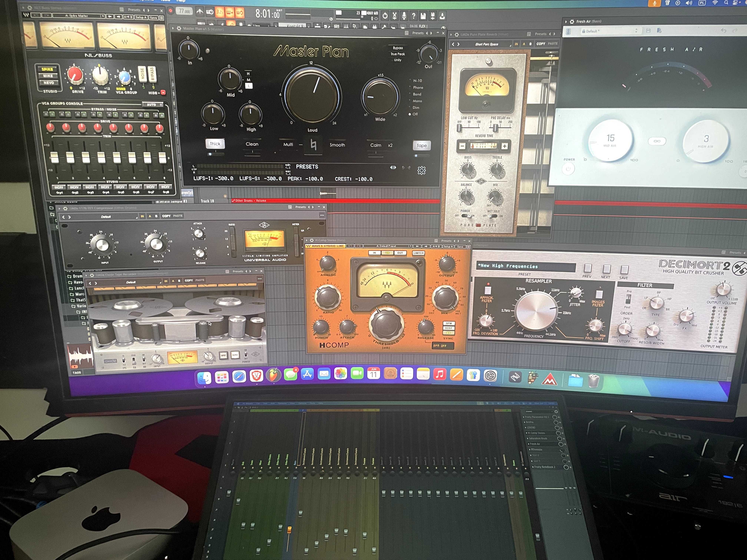Select the SPIKE console type in NLS Buss
Image resolution: width=747 pixels, height=560 pixels.
(48, 69)
